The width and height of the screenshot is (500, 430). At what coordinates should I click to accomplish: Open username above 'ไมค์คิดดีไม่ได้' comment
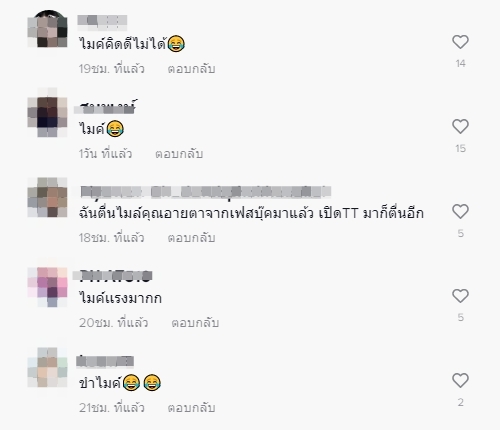click(102, 21)
